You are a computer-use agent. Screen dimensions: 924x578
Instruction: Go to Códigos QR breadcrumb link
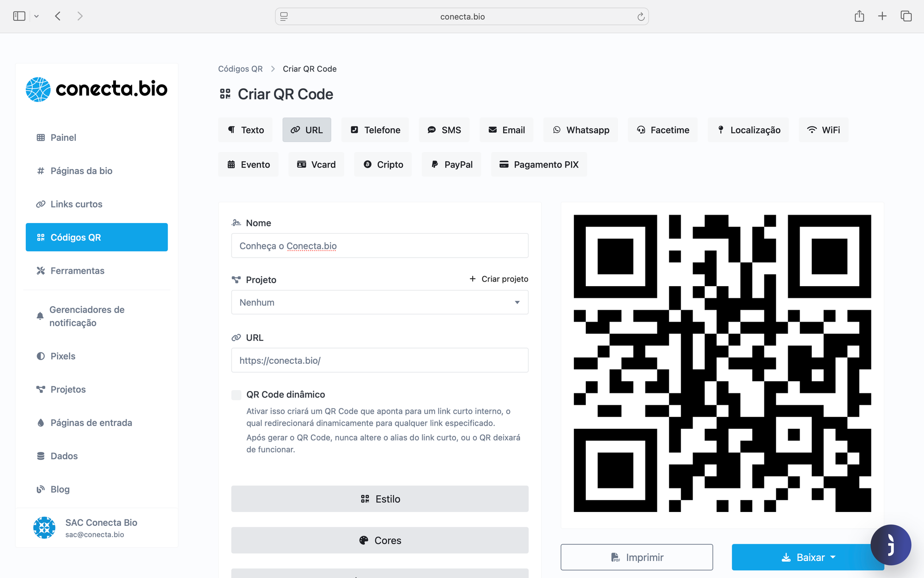pos(240,69)
